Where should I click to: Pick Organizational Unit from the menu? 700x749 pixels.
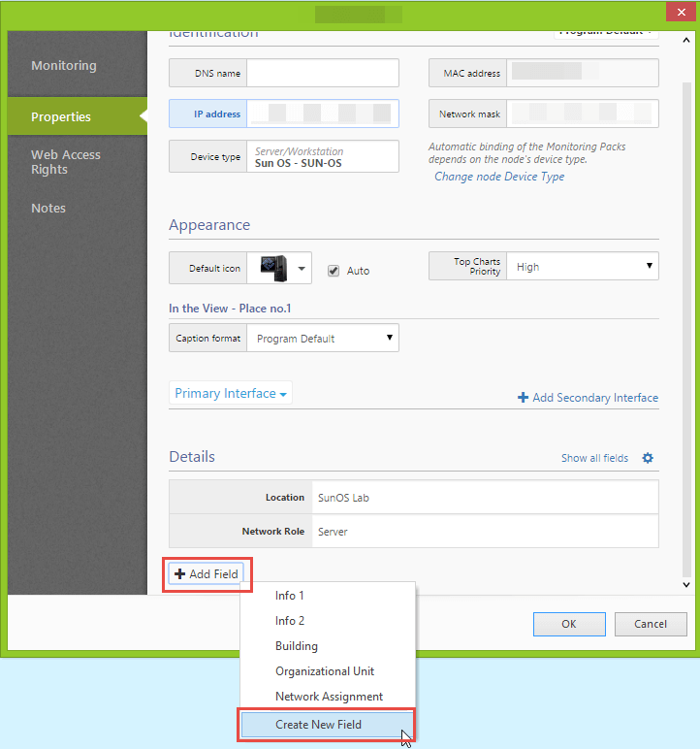click(x=325, y=671)
